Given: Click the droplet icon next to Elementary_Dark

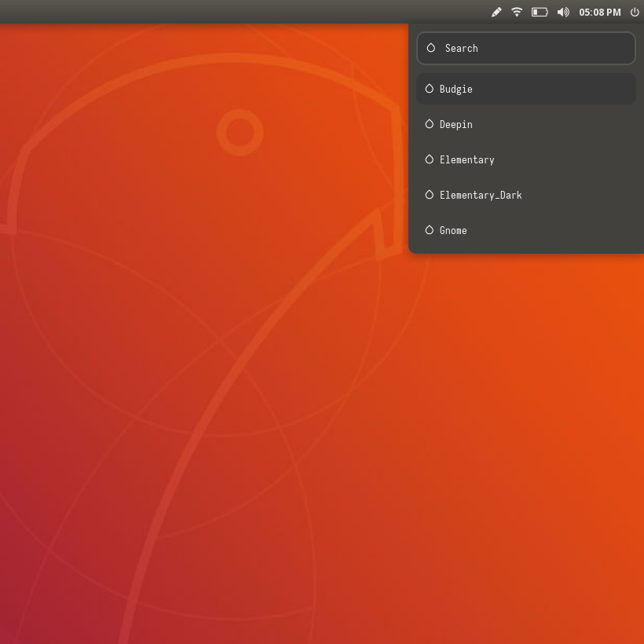Looking at the screenshot, I should tap(429, 195).
